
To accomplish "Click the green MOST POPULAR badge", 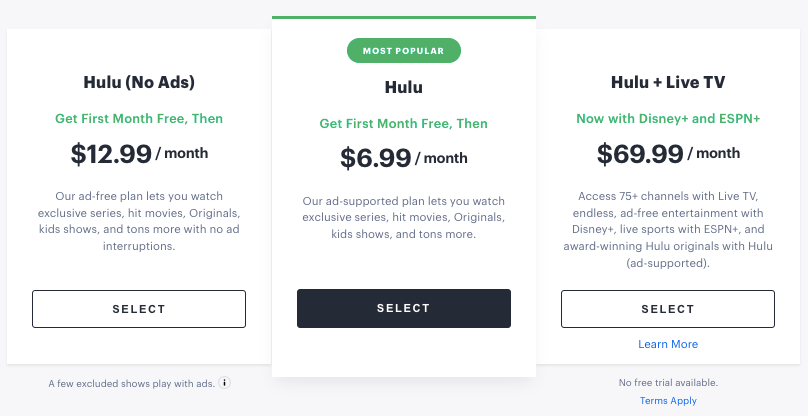I will pos(403,51).
